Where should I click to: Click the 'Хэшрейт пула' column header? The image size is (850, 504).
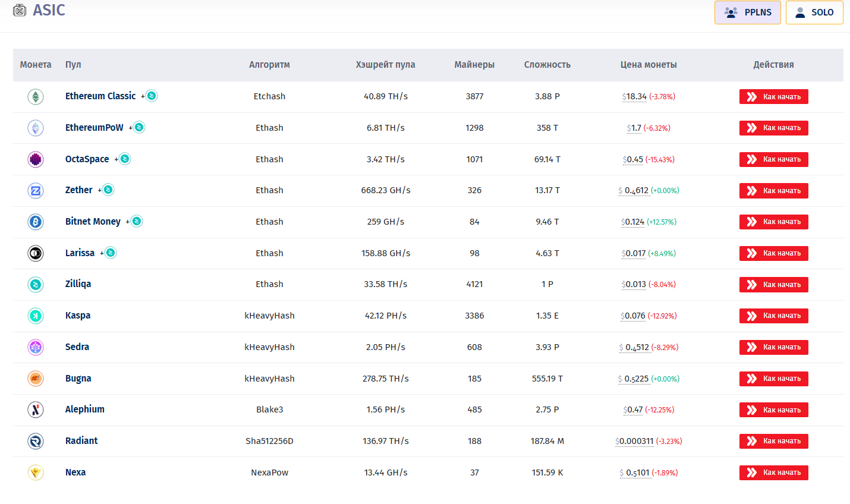pyautogui.click(x=386, y=65)
